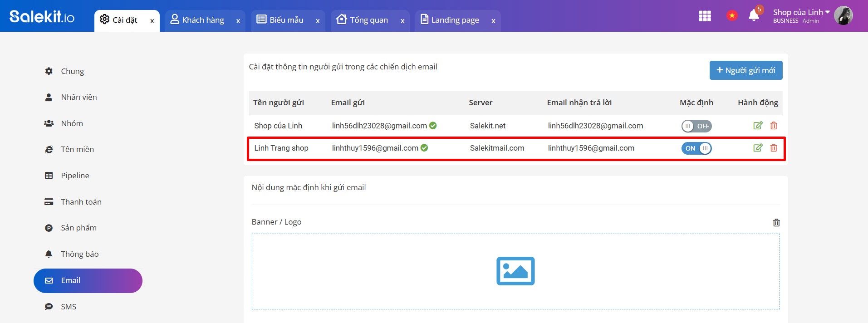The height and width of the screenshot is (323, 868).
Task: Turn off default for Linh Trang shop sender
Action: 696,148
